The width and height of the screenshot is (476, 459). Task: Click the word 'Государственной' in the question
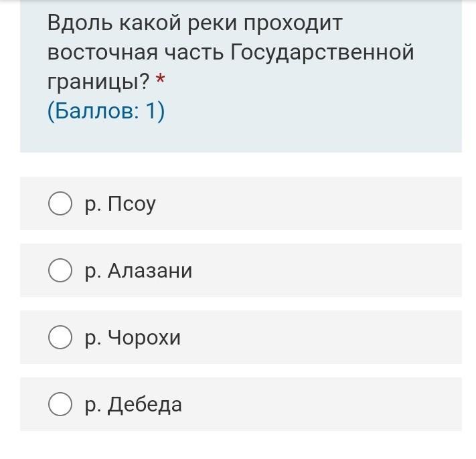tap(323, 52)
